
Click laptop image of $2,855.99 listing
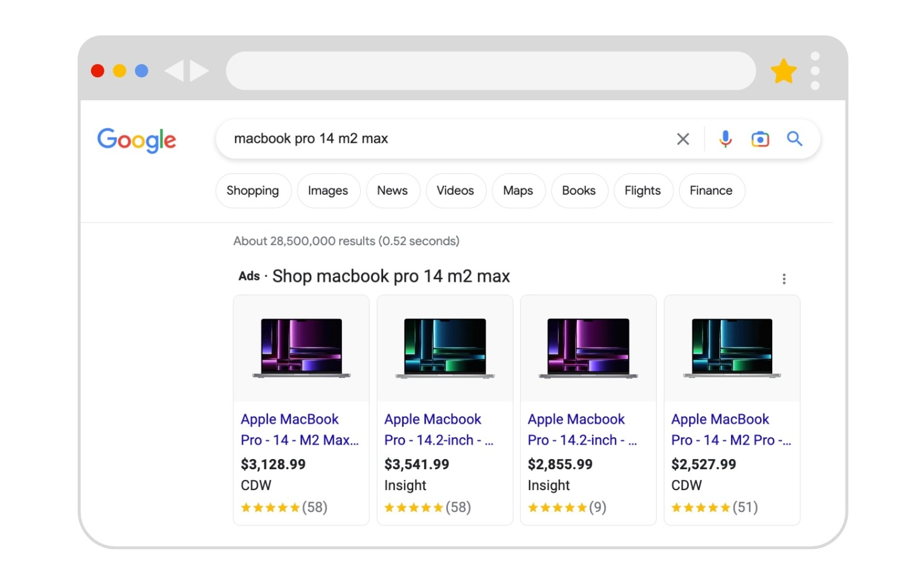click(x=588, y=348)
